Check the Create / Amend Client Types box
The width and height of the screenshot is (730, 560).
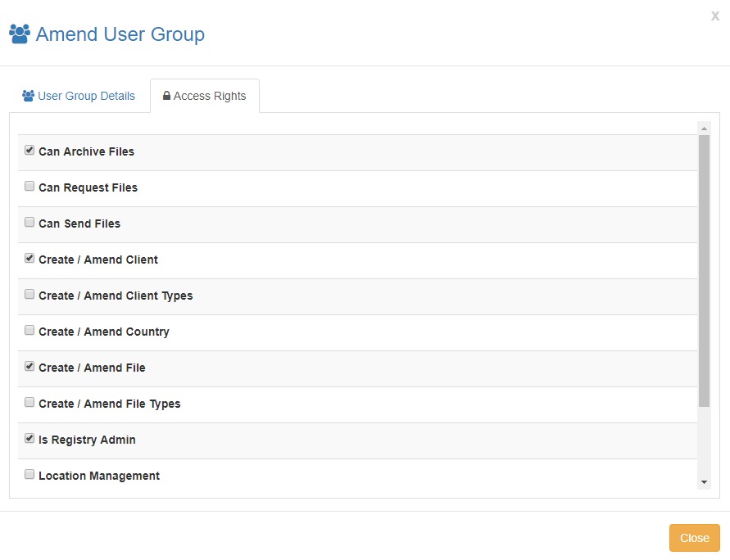29,295
